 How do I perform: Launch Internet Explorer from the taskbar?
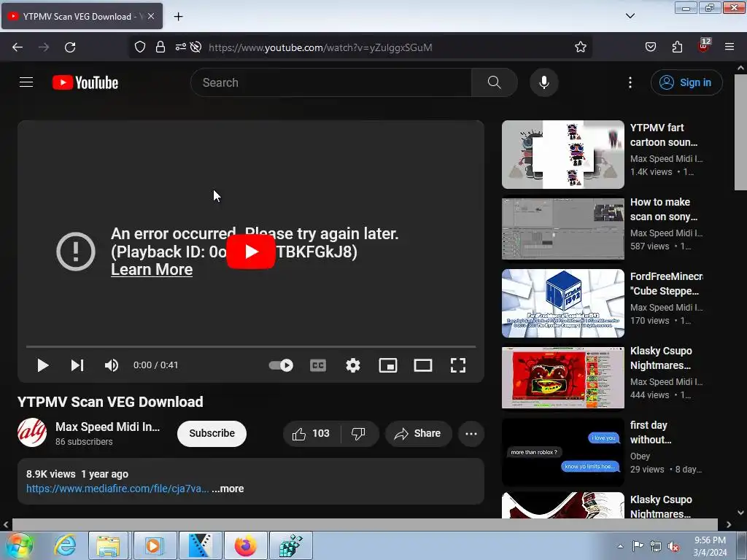tap(65, 545)
